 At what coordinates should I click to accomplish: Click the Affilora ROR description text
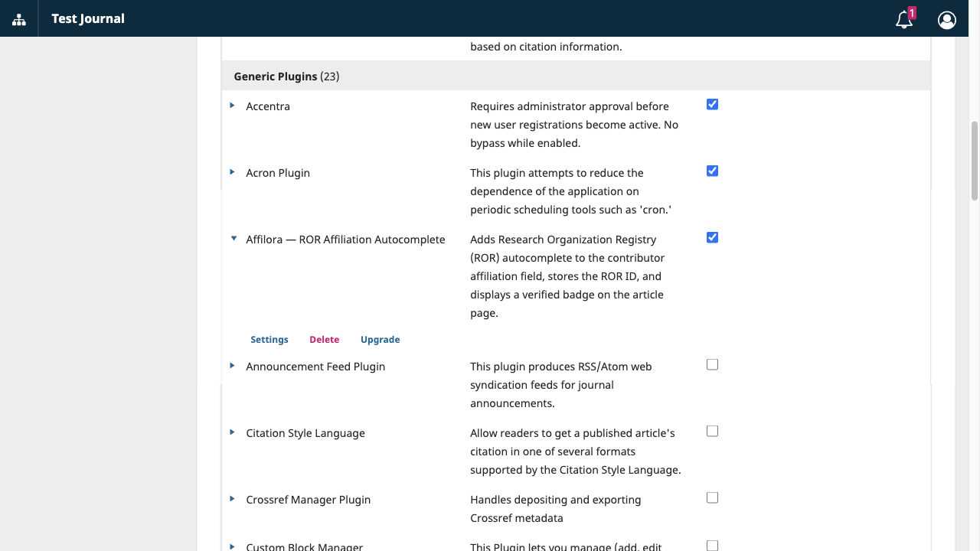click(x=567, y=276)
